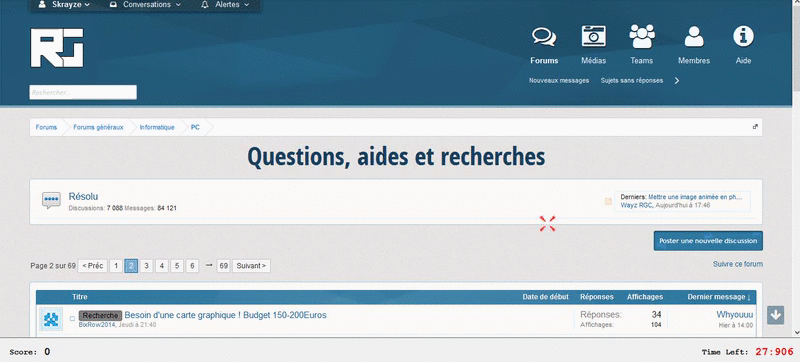The width and height of the screenshot is (800, 362).
Task: Open BixRow2014 author link
Action: pyautogui.click(x=97, y=325)
